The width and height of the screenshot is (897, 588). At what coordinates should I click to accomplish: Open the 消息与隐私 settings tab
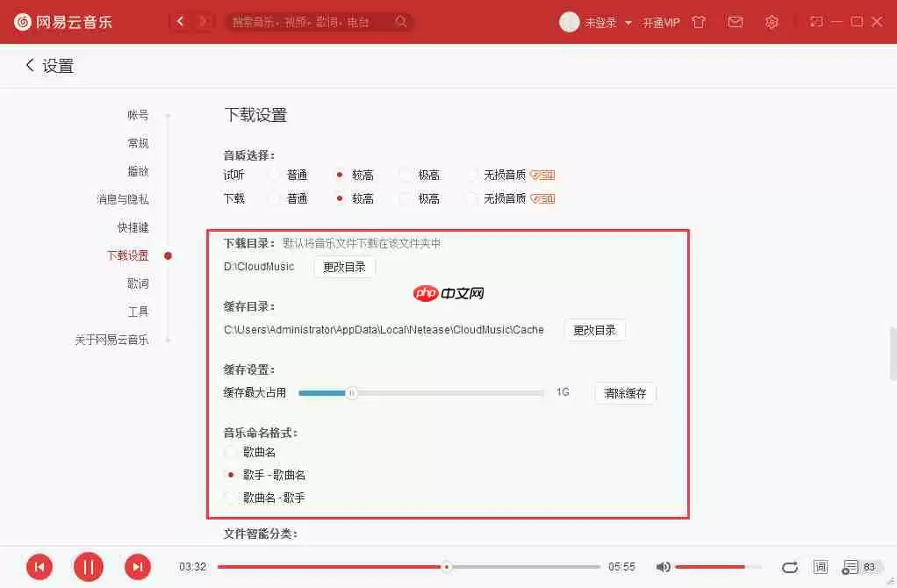point(121,199)
